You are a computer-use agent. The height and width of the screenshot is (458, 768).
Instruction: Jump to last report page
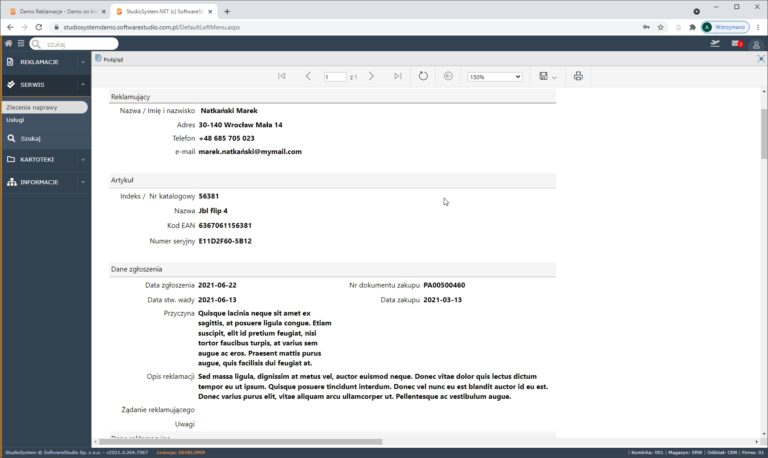pyautogui.click(x=398, y=76)
